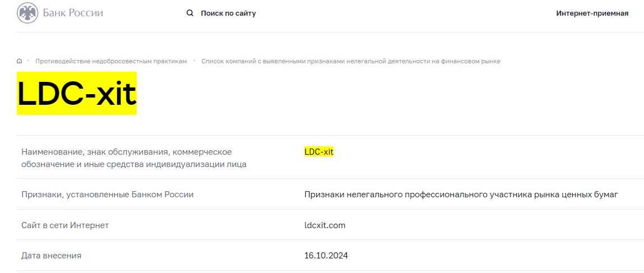
Task: Open the Интернет-приемная link
Action: (x=592, y=13)
